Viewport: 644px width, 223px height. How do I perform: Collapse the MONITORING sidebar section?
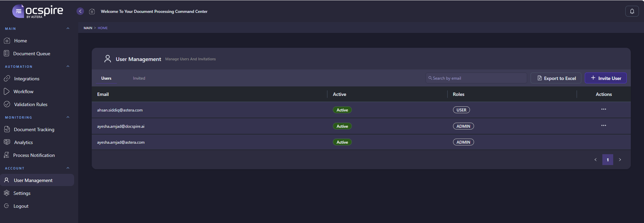pos(68,117)
